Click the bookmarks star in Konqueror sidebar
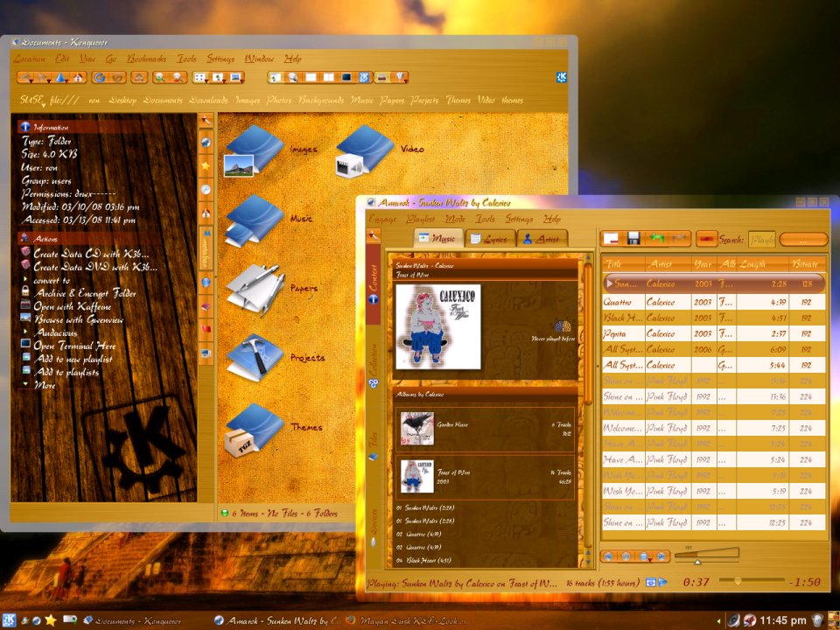Screen dimensions: 840x630 206,166
